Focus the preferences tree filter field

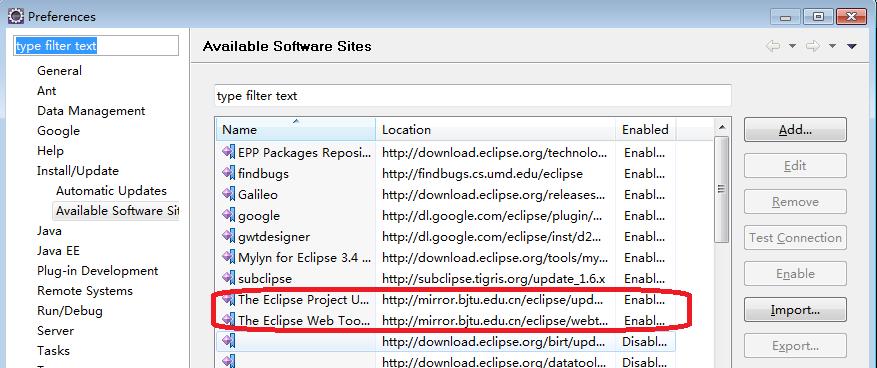(96, 46)
